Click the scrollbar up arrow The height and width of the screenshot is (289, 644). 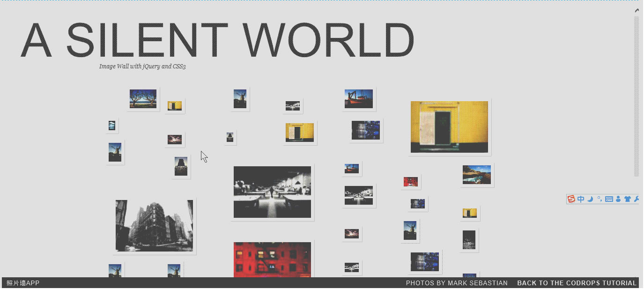(x=637, y=10)
